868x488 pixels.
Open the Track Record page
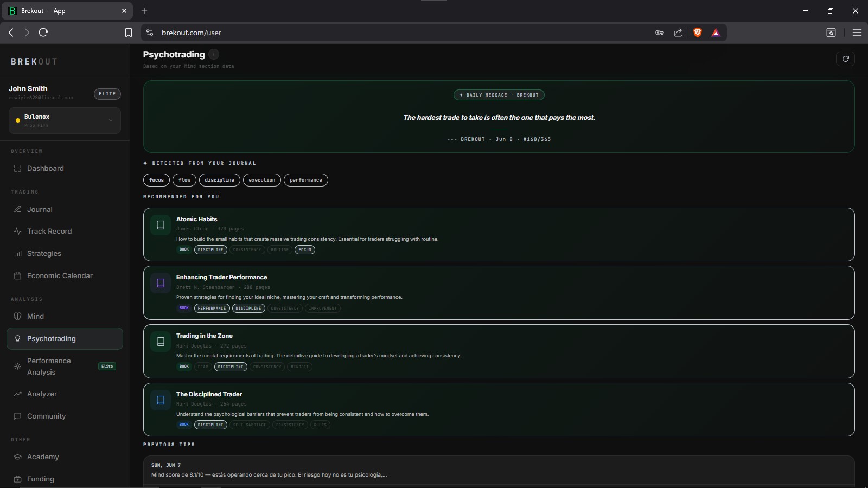[49, 232]
